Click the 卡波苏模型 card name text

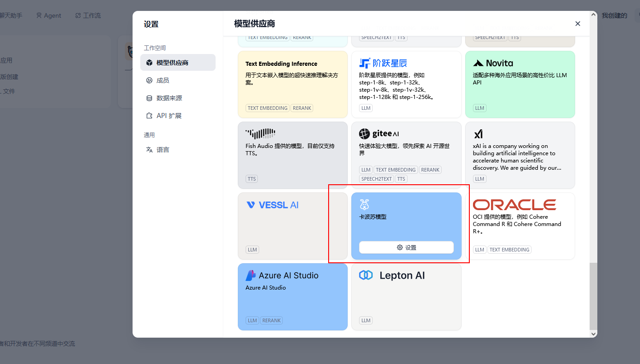[x=373, y=217]
